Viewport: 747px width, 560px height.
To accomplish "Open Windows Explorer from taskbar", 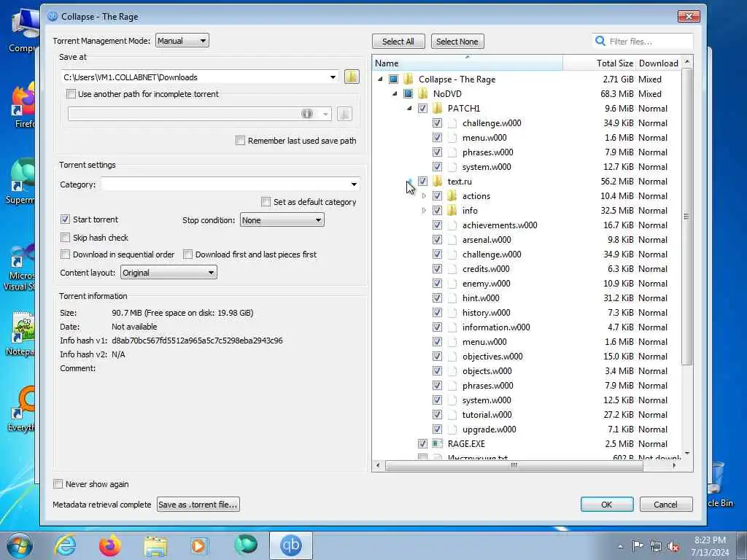I will coord(155,545).
